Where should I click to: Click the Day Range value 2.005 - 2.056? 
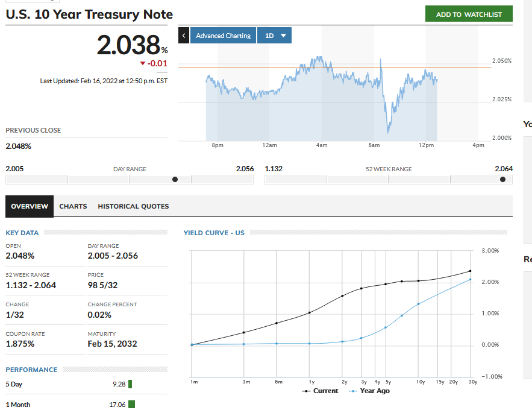click(113, 256)
